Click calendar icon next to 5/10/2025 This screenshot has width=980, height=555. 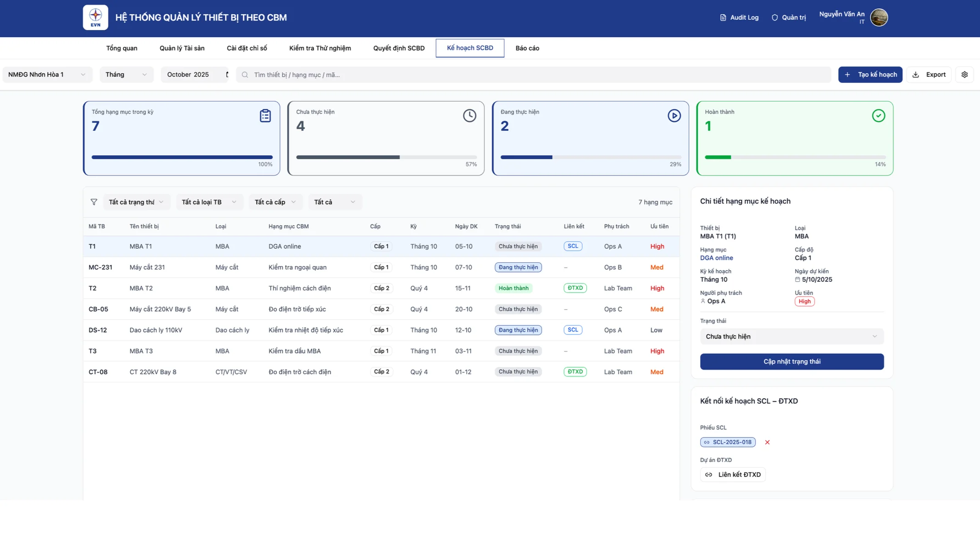pos(797,279)
